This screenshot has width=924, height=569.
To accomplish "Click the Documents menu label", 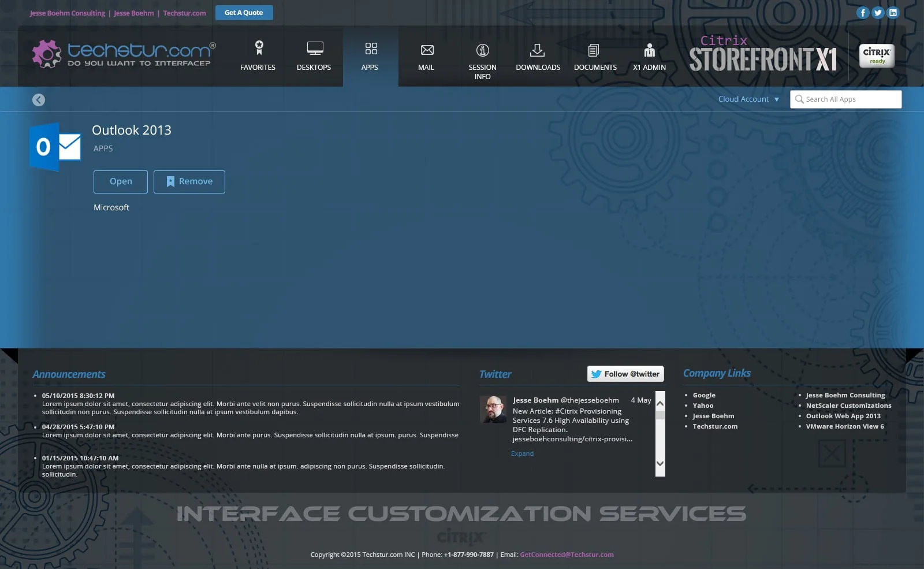I will 595,68.
